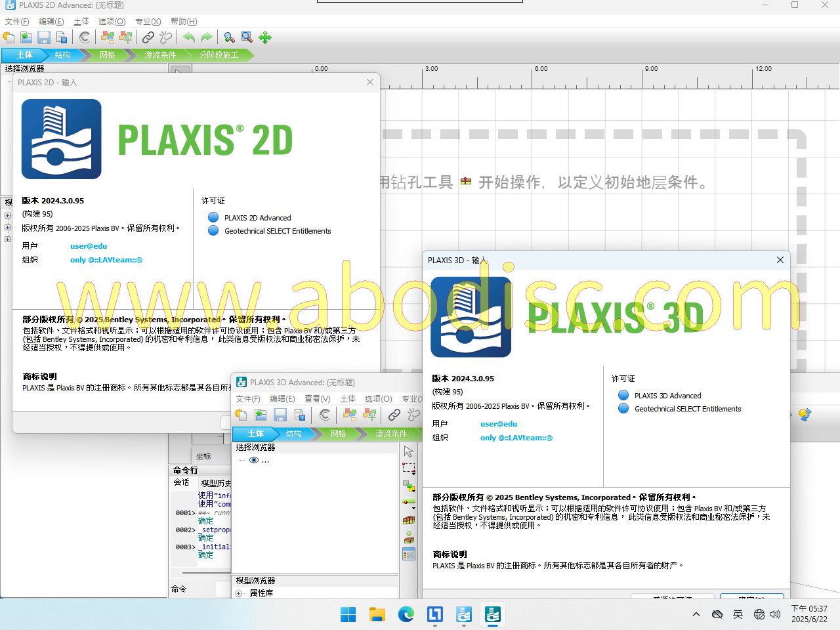The width and height of the screenshot is (840, 630).
Task: Click New project icon in 2D toolbar
Action: [9, 37]
